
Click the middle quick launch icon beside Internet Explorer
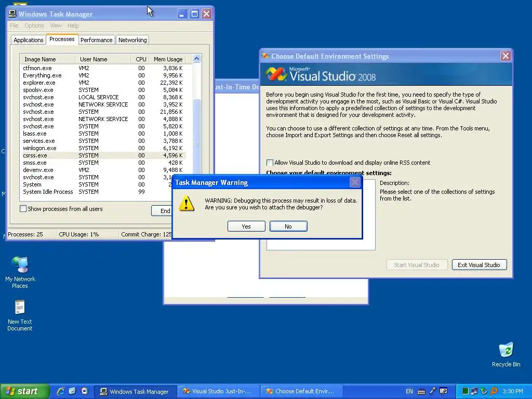click(x=72, y=391)
